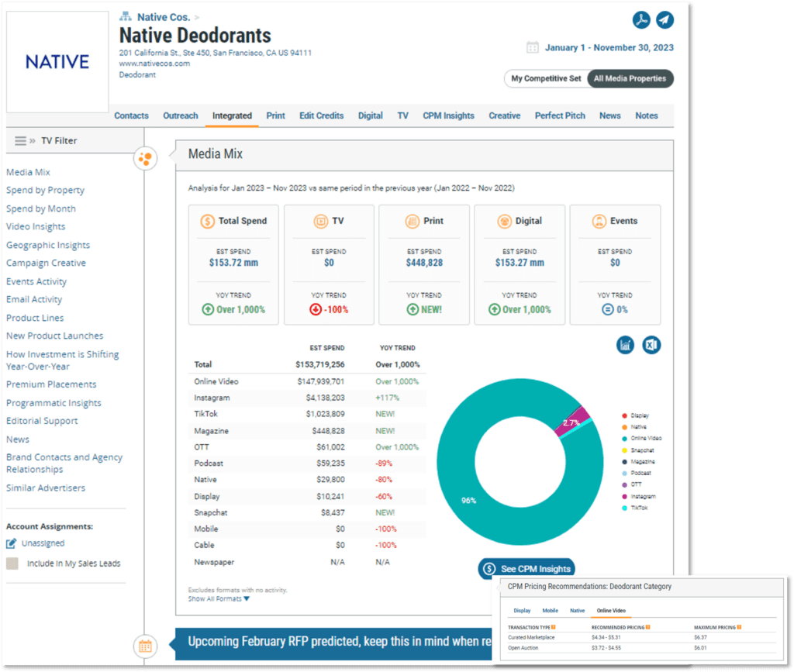Click the Online Video spend $147,939,701
The width and height of the screenshot is (794, 672).
coord(320,381)
